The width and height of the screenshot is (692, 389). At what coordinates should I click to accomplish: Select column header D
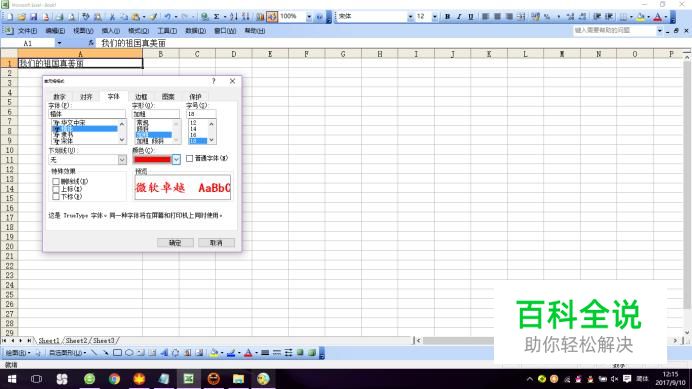point(233,54)
